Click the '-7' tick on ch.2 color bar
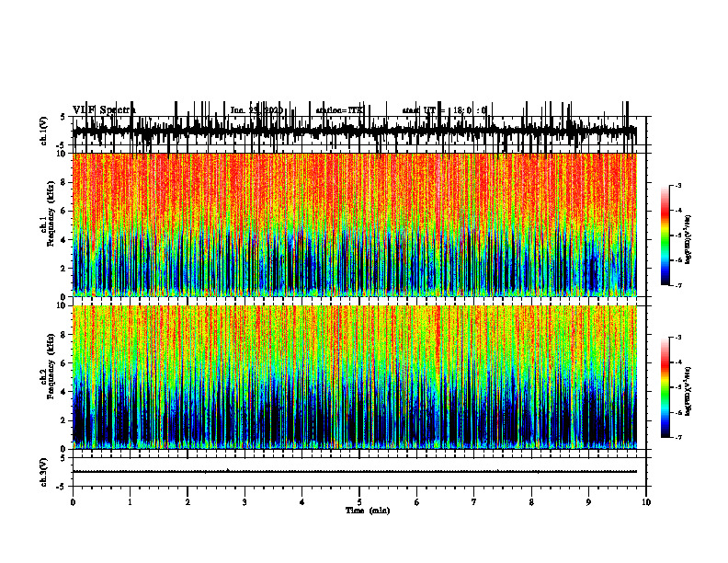Image resolution: width=728 pixels, height=563 pixels. click(678, 438)
